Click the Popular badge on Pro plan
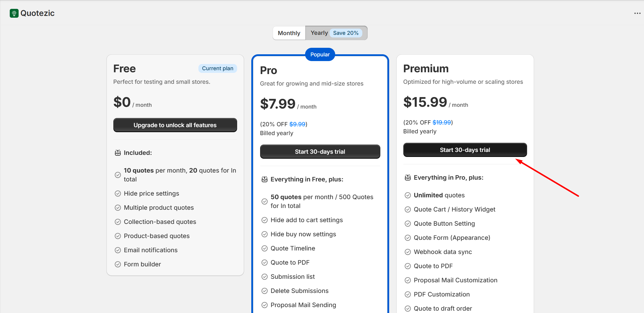Screen dimensions: 644x313 tap(320, 55)
